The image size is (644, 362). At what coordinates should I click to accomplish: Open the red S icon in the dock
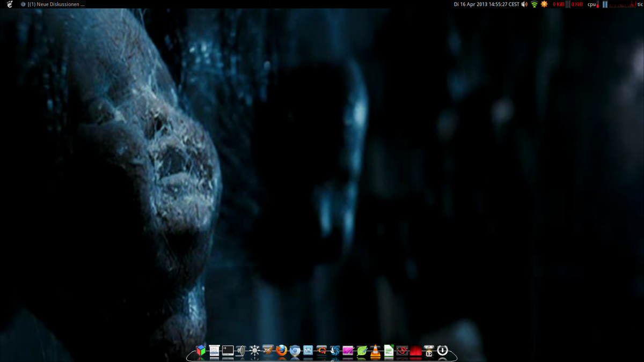[402, 351]
